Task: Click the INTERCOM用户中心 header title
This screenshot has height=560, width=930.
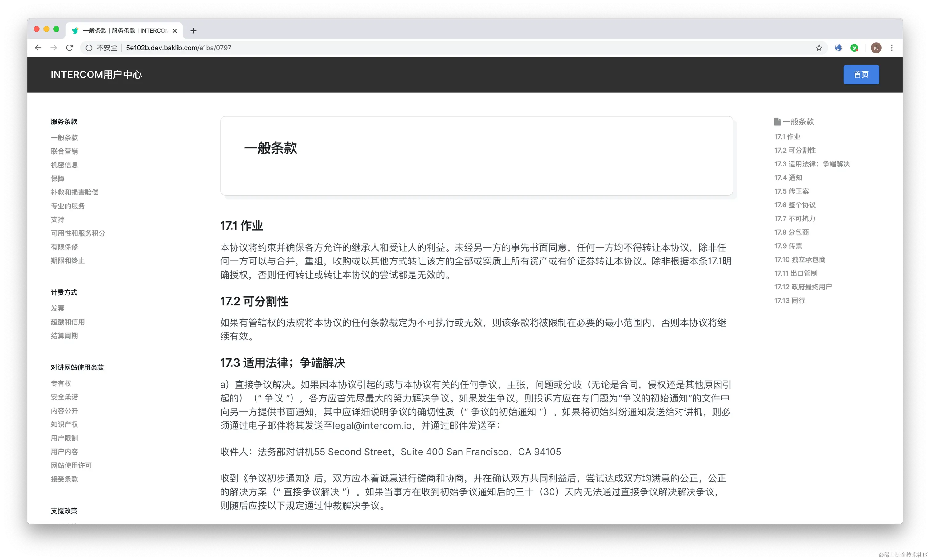Action: [x=96, y=75]
